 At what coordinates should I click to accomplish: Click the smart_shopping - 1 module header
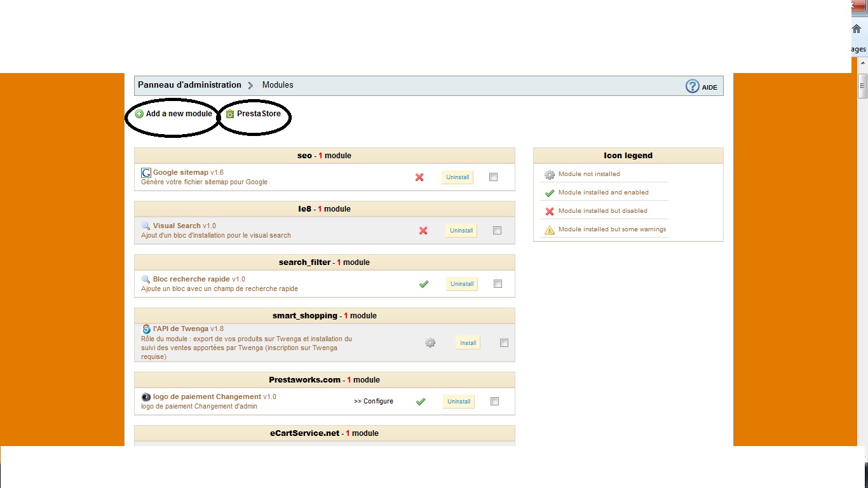tap(325, 316)
